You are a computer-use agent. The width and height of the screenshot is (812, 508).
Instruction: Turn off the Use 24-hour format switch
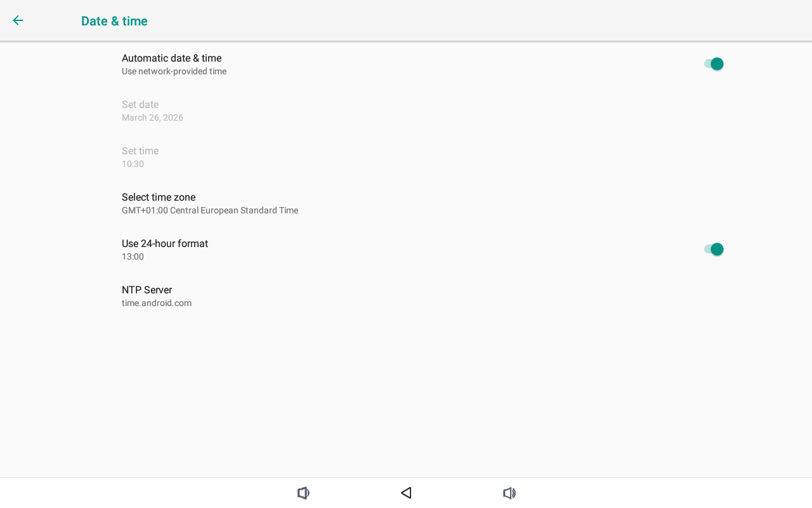[x=714, y=249]
